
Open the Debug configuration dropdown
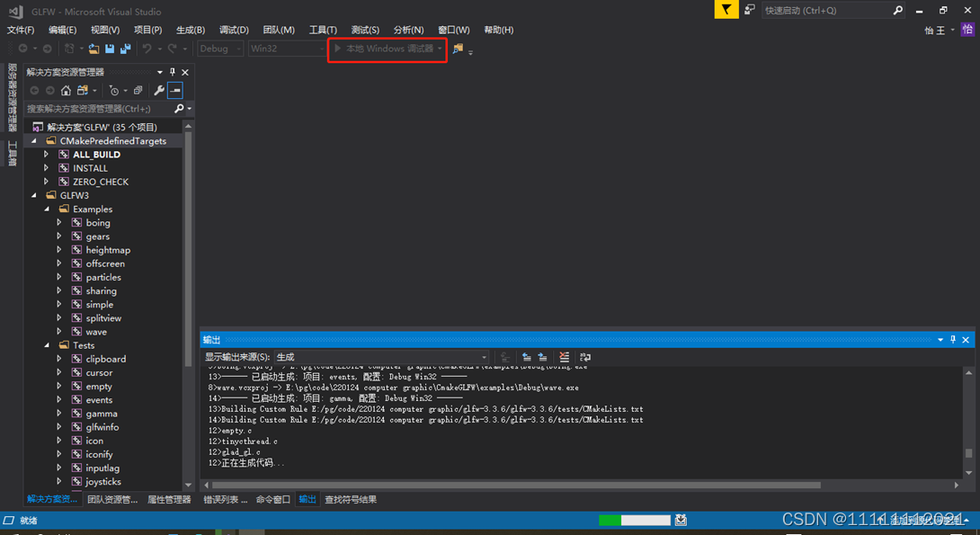pos(220,49)
